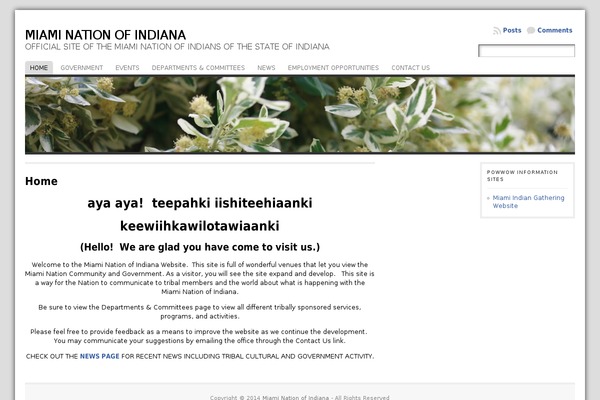Click the RSS Posts feed icon

click(x=497, y=31)
